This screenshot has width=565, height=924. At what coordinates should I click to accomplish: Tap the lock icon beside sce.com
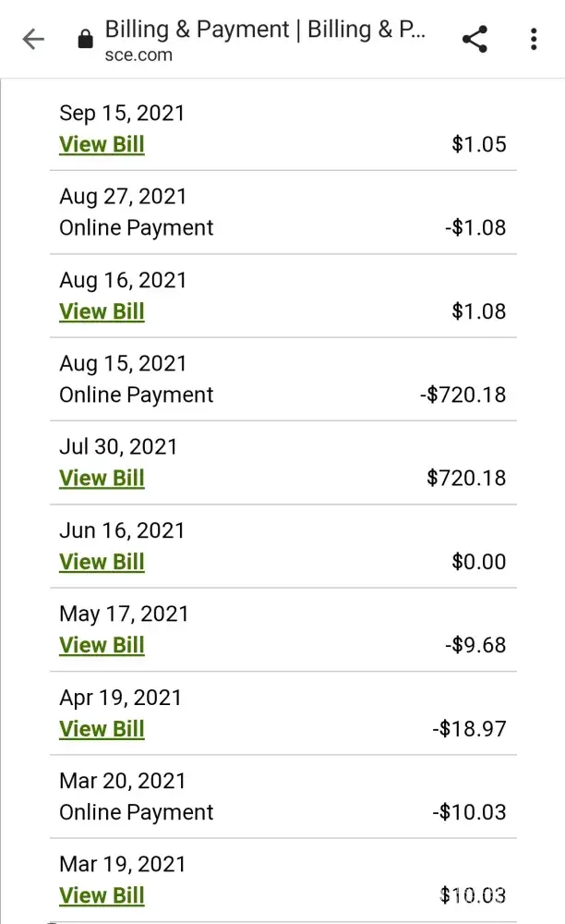86,40
